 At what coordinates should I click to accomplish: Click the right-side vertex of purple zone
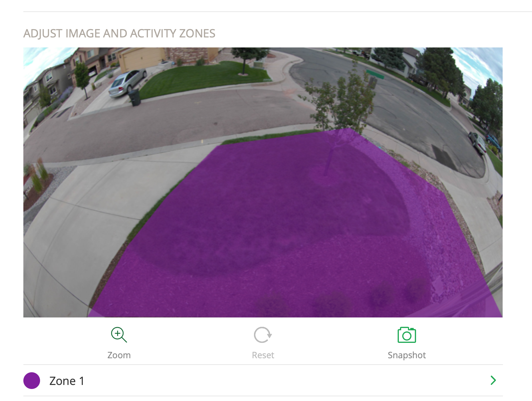(446, 193)
